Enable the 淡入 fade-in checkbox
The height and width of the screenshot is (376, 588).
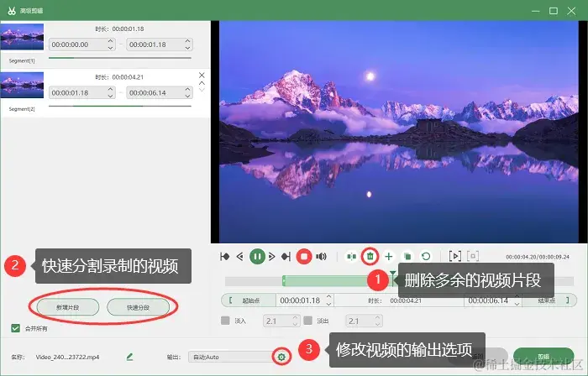[225, 321]
